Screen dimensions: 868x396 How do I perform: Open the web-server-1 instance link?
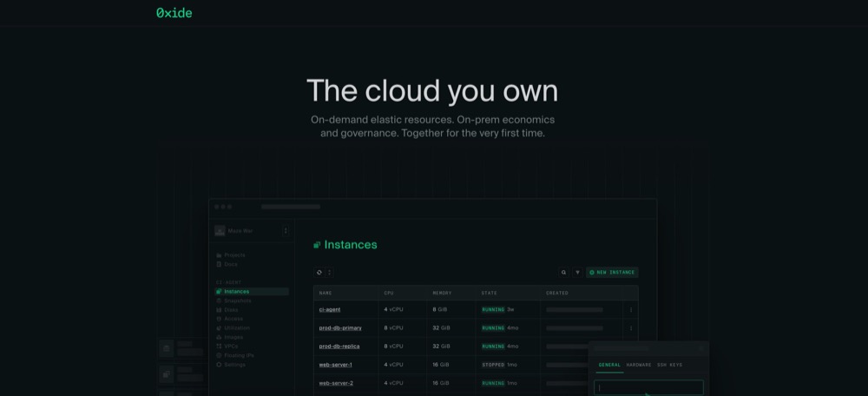click(x=335, y=364)
